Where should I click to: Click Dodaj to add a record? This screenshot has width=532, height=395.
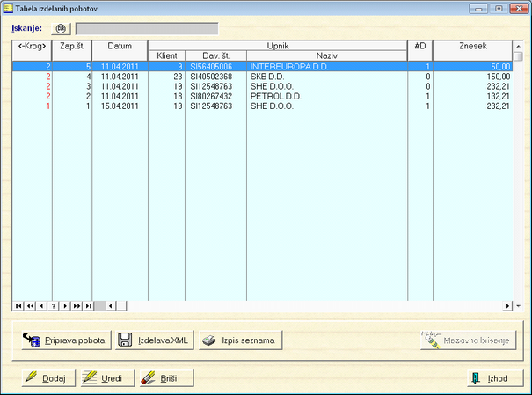(x=46, y=378)
